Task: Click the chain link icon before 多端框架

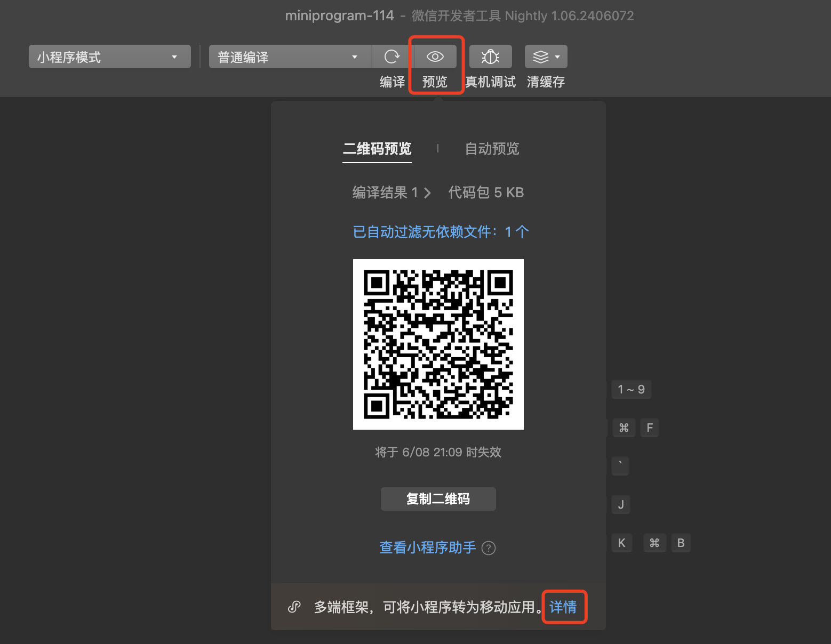Action: point(294,607)
